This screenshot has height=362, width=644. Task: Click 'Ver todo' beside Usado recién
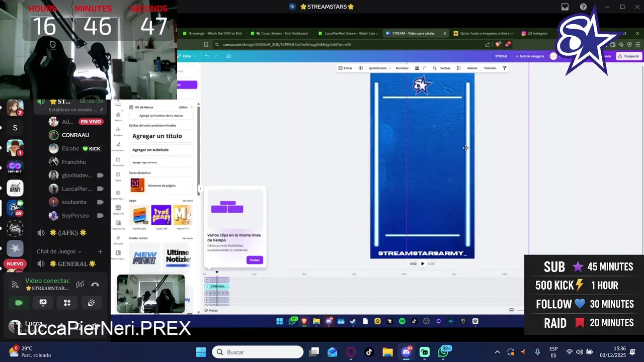coord(187,238)
